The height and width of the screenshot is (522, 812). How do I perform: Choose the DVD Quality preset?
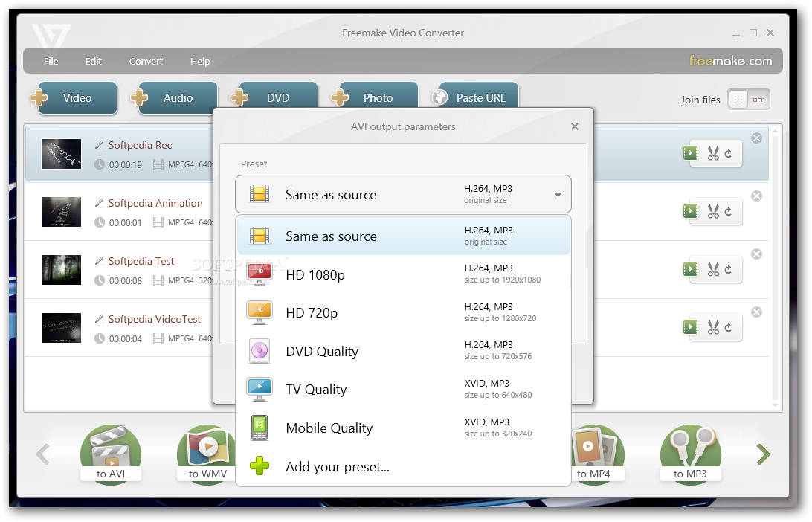point(404,351)
